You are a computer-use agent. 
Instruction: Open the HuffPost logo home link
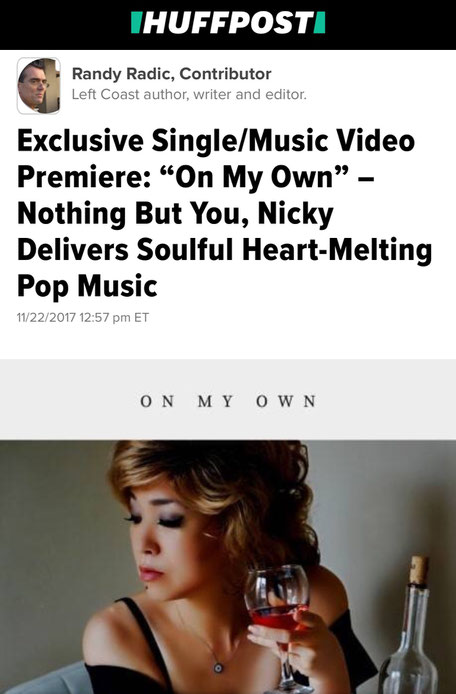coord(228,23)
